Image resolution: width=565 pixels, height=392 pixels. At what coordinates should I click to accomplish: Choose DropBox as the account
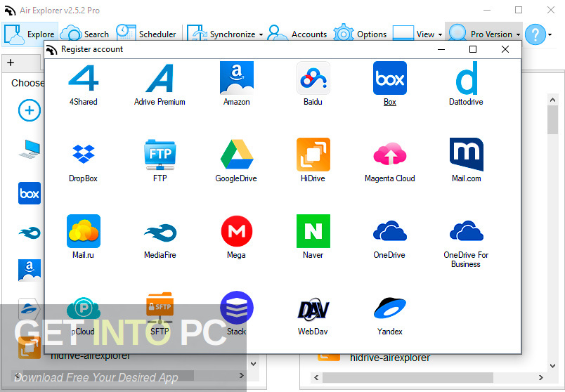pyautogui.click(x=83, y=161)
